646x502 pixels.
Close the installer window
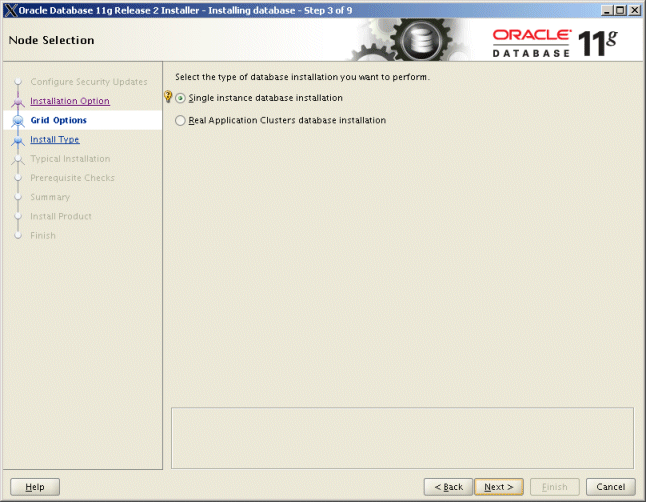point(634,10)
